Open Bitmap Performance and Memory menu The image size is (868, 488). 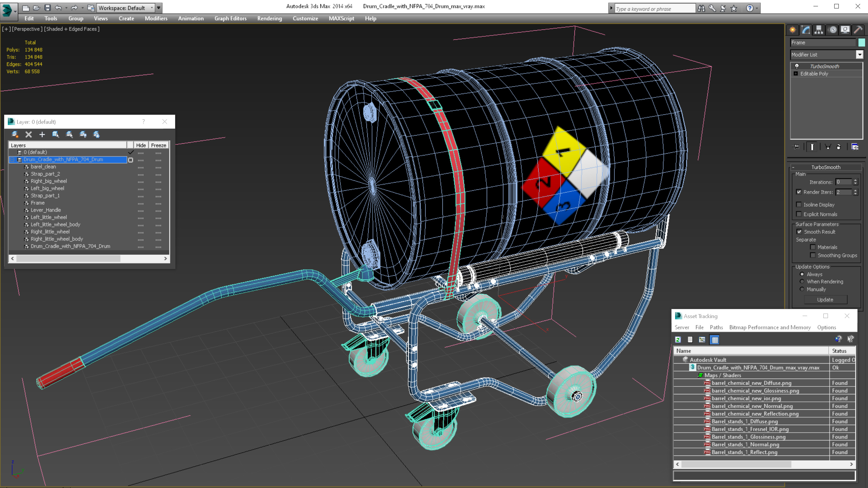770,327
